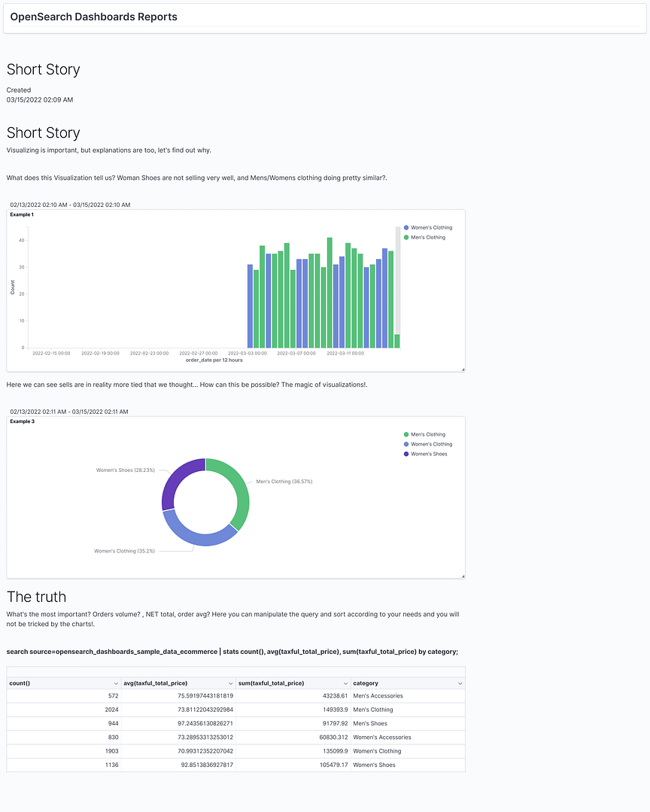Click the Men's Shoes row in the table
The height and width of the screenshot is (812, 650).
click(226, 723)
